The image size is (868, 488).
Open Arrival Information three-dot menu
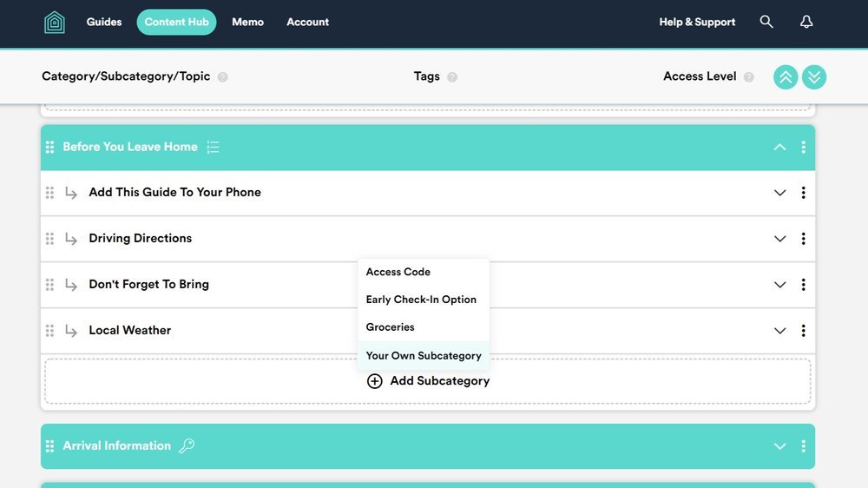point(803,446)
